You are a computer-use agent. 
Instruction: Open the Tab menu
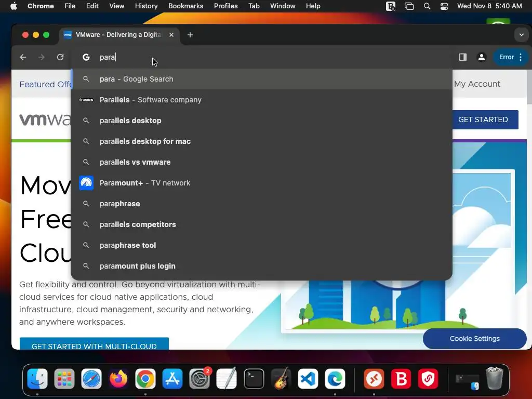(x=254, y=6)
